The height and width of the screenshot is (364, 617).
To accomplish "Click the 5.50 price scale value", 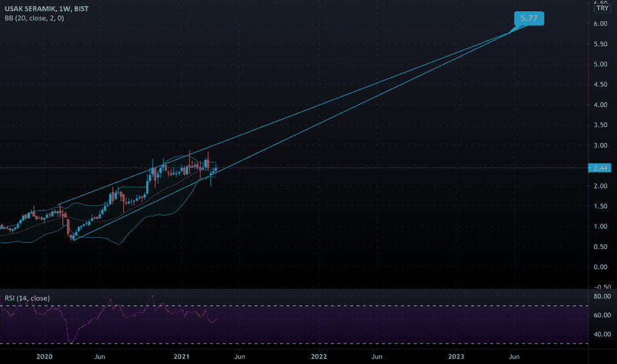I will click(600, 44).
